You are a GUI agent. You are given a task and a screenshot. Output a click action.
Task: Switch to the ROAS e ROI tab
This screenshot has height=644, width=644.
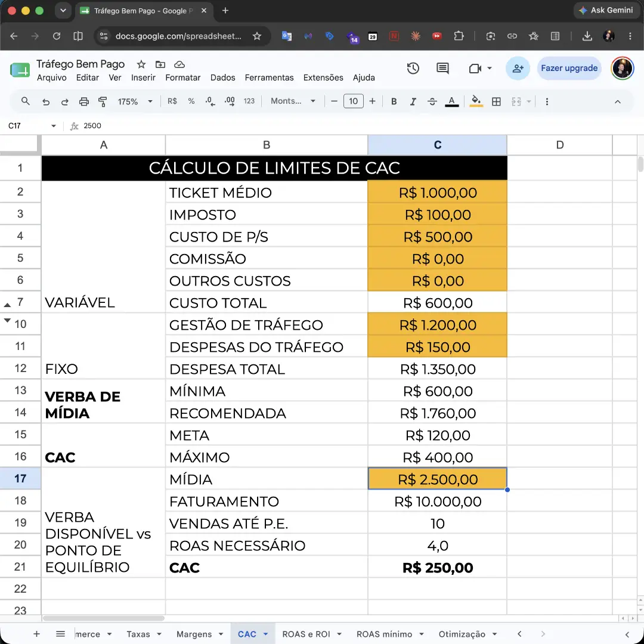coord(306,634)
